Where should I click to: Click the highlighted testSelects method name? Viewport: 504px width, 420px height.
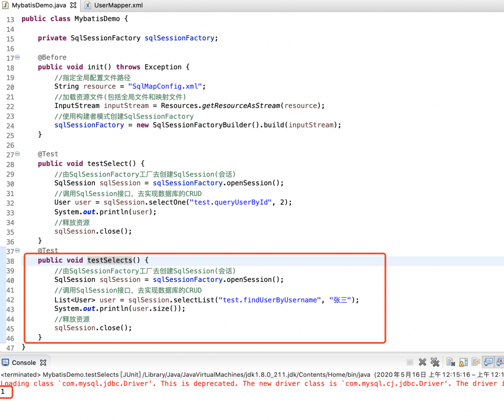point(109,260)
